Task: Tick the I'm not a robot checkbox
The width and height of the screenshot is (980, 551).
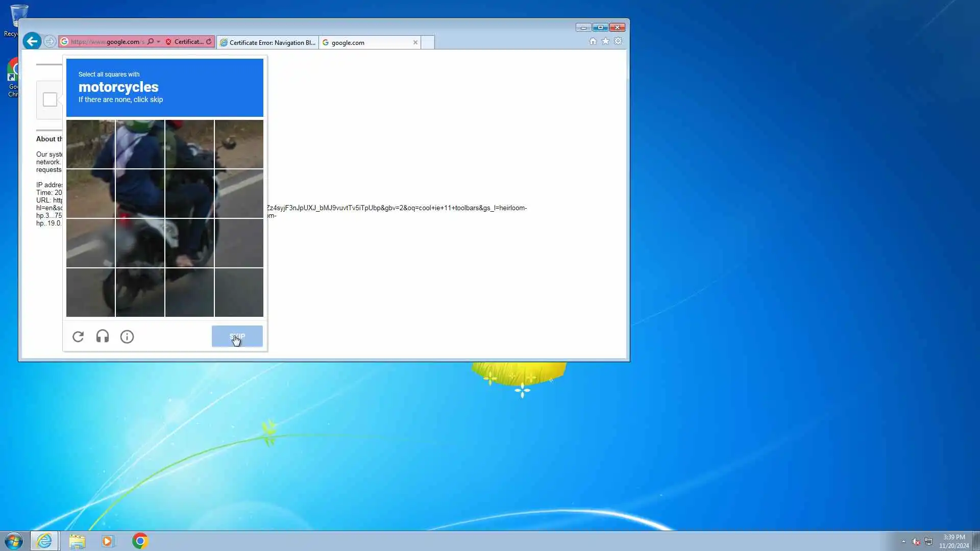Action: 50,99
